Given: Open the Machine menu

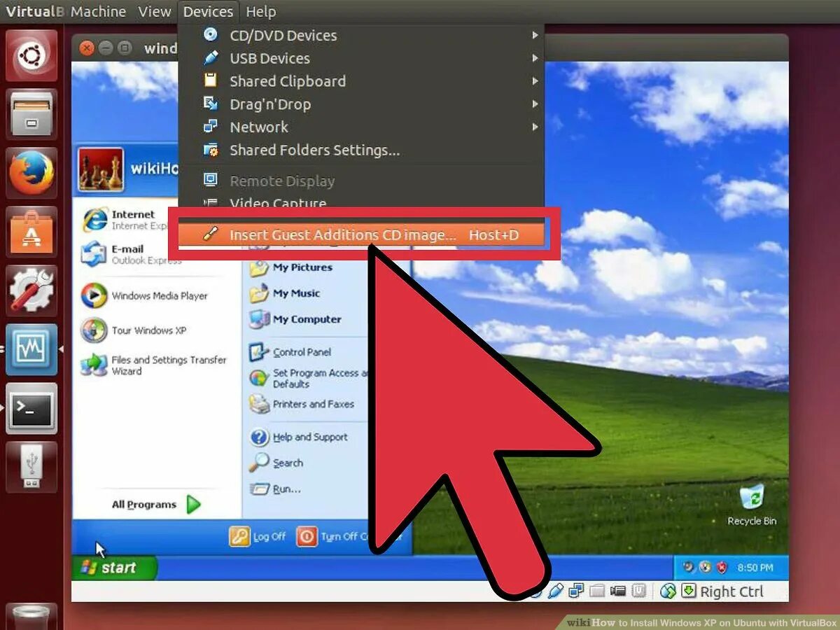Looking at the screenshot, I should [x=98, y=11].
